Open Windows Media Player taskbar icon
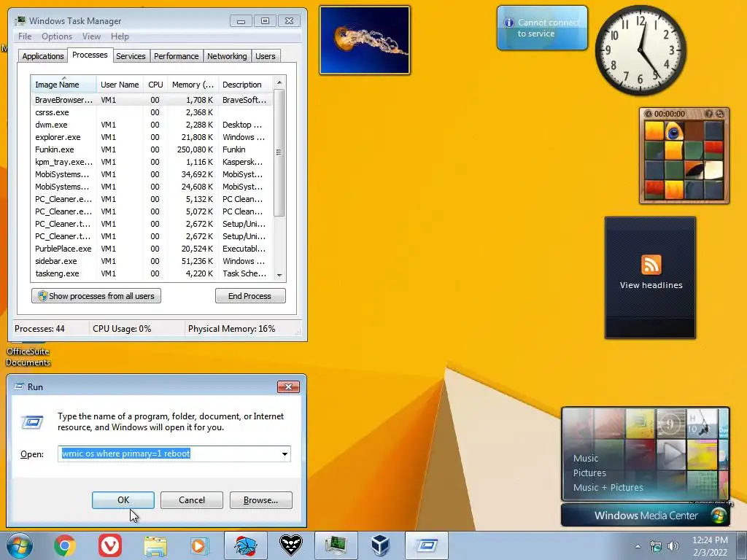Screen dimensions: 747x560 pyautogui.click(x=199, y=545)
